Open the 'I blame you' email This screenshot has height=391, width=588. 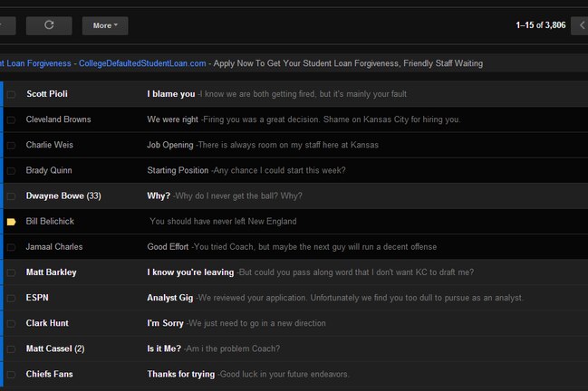click(x=276, y=94)
